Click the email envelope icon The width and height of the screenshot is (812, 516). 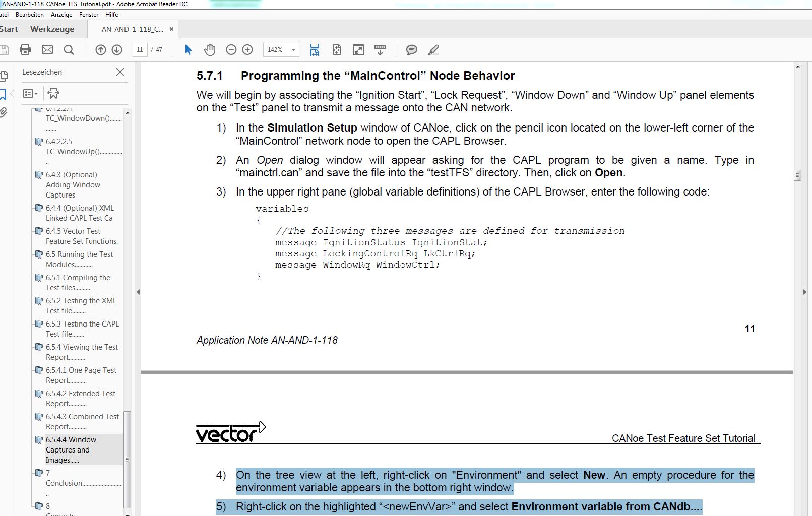(x=47, y=49)
